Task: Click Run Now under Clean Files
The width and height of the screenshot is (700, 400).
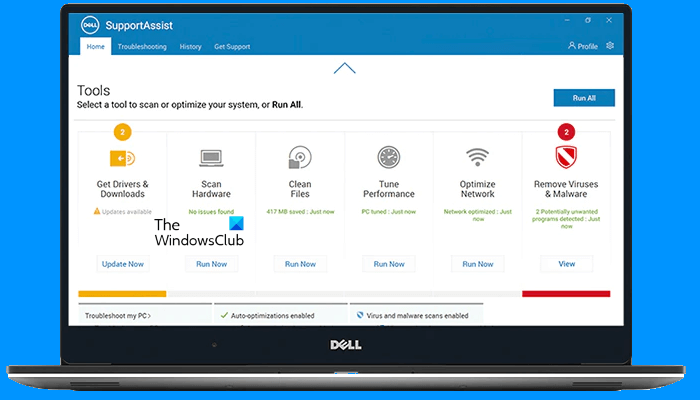Action: (x=300, y=264)
